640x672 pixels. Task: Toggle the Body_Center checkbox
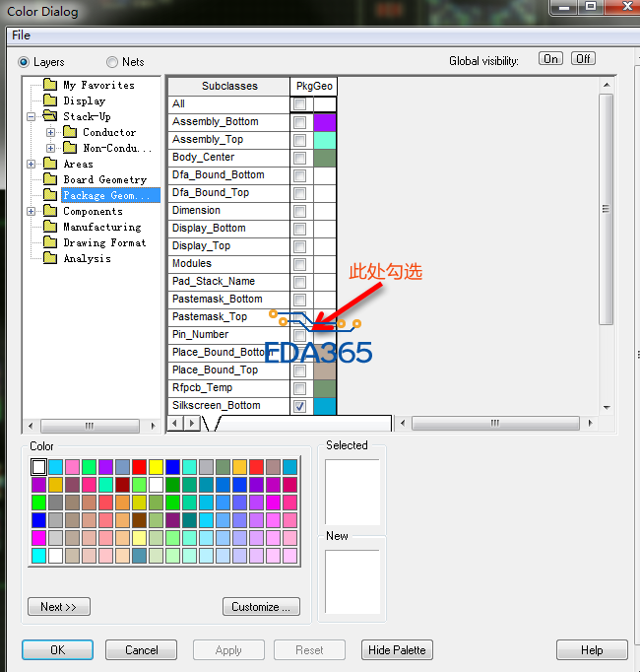(300, 158)
